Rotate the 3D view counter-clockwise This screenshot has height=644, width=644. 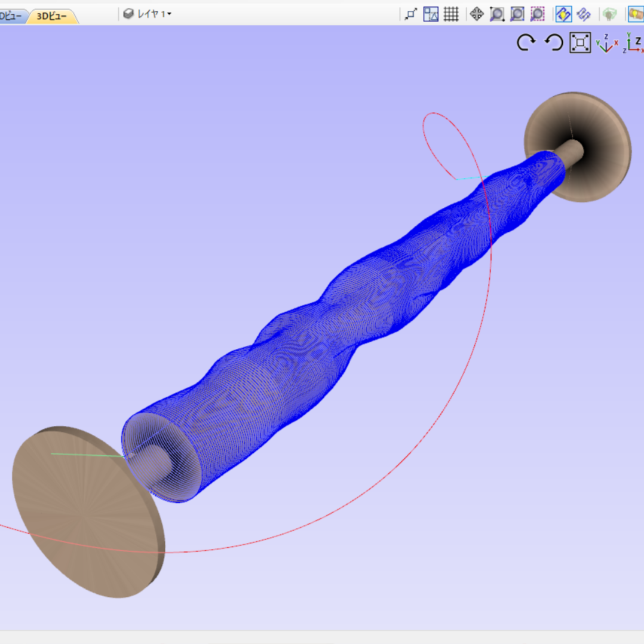coord(554,42)
